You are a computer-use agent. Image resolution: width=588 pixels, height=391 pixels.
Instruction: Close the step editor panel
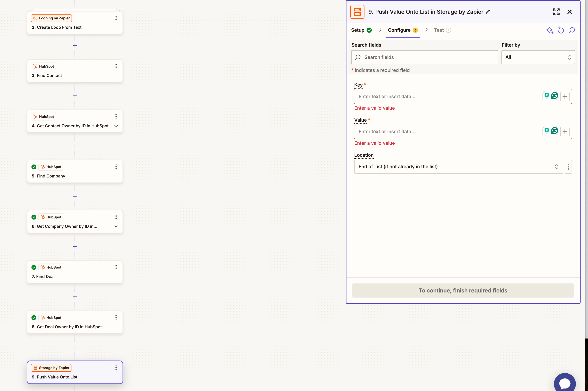[570, 12]
